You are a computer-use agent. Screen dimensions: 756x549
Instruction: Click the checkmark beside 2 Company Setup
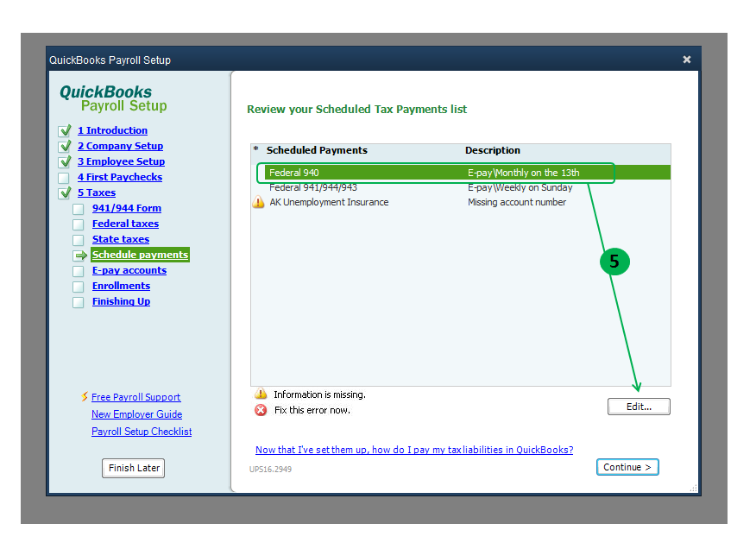[x=65, y=146]
